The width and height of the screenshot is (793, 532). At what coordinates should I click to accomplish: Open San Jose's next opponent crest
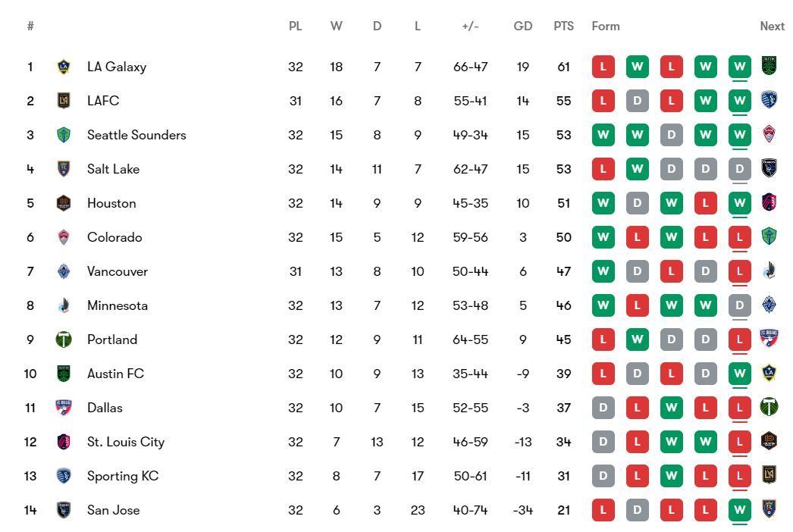(x=769, y=510)
